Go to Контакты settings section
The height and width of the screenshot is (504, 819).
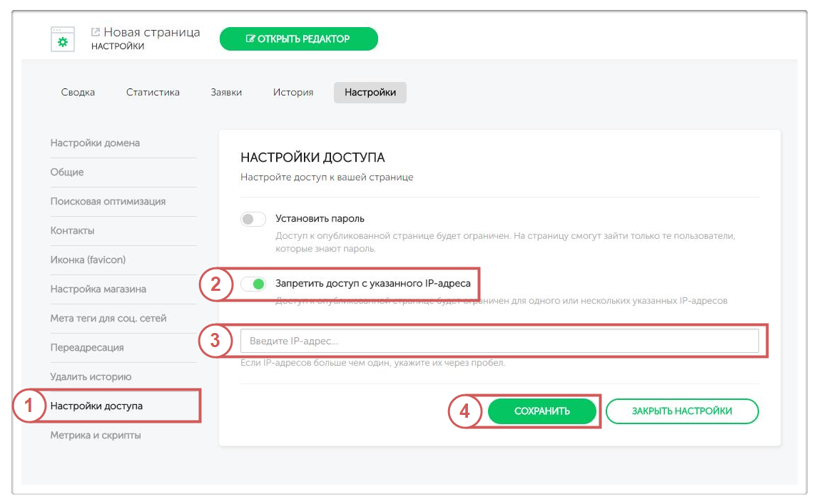(x=72, y=230)
